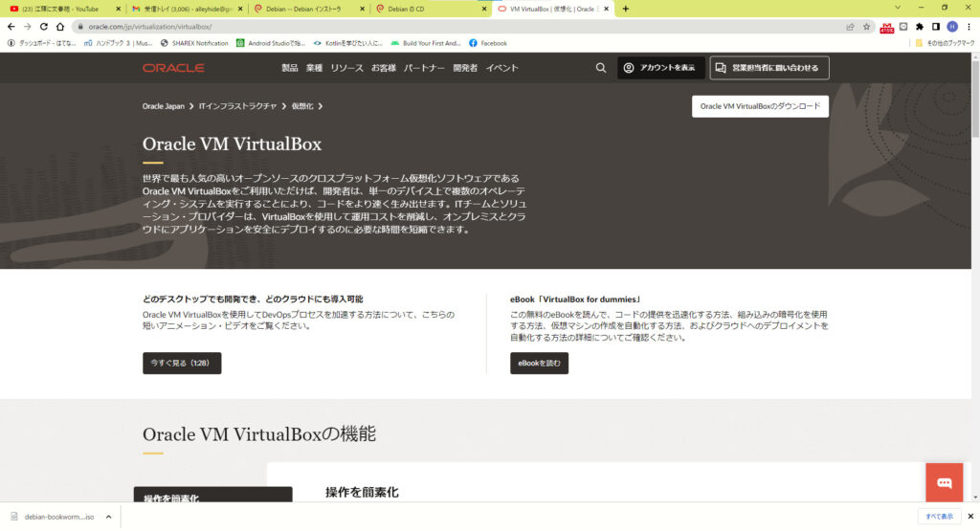
Task: Switch to the Debian インストーラ tab
Action: [x=307, y=9]
